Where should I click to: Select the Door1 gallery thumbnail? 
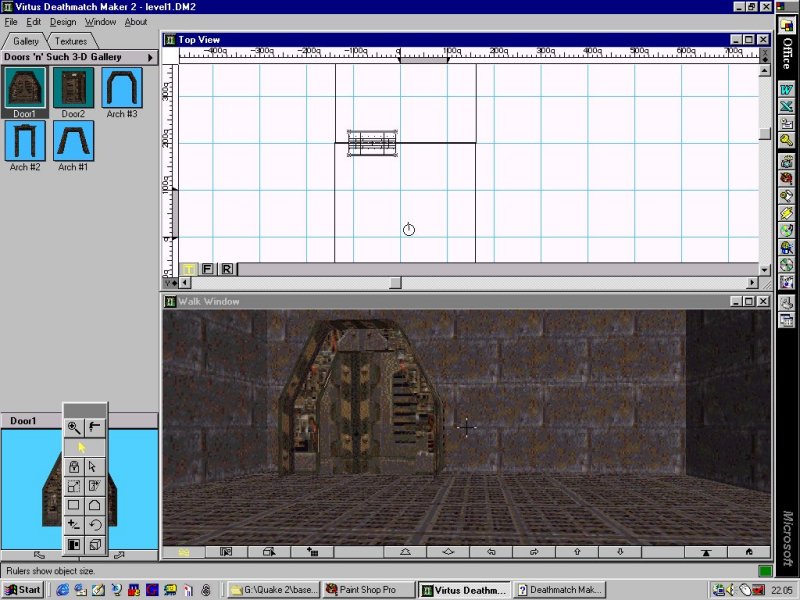pyautogui.click(x=24, y=92)
